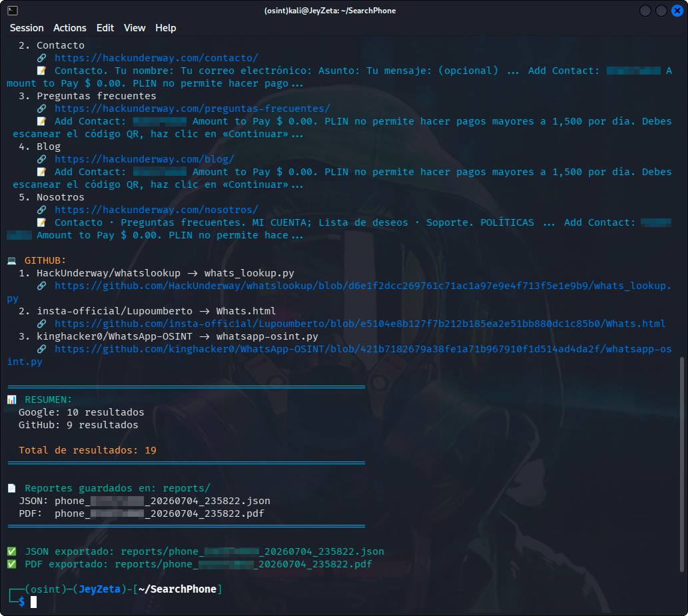Click the 'PDF exportado' path line
Screen dimensions: 688x616
198,564
